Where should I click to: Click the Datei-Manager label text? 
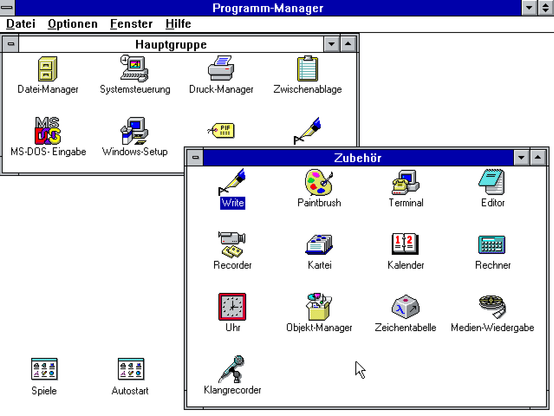pyautogui.click(x=48, y=89)
